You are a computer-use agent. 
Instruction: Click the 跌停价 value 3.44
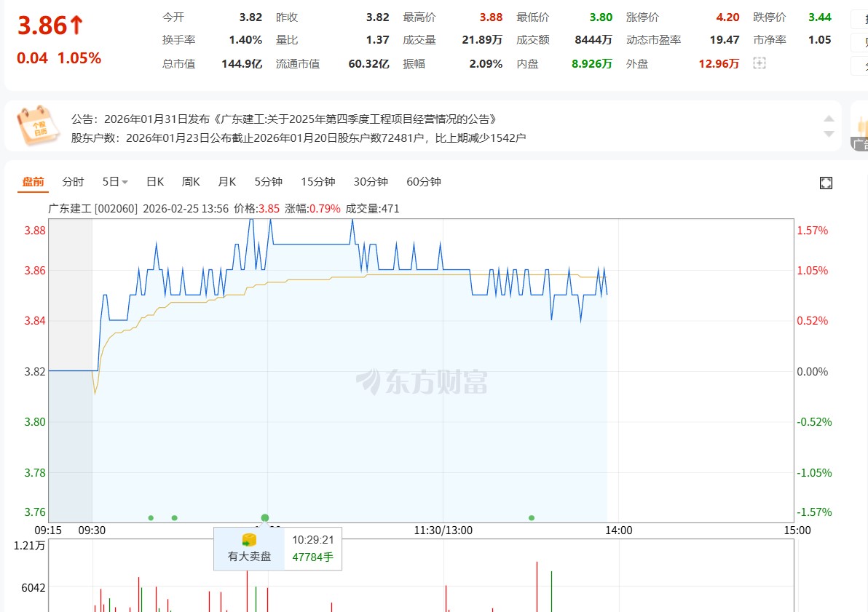coord(820,17)
